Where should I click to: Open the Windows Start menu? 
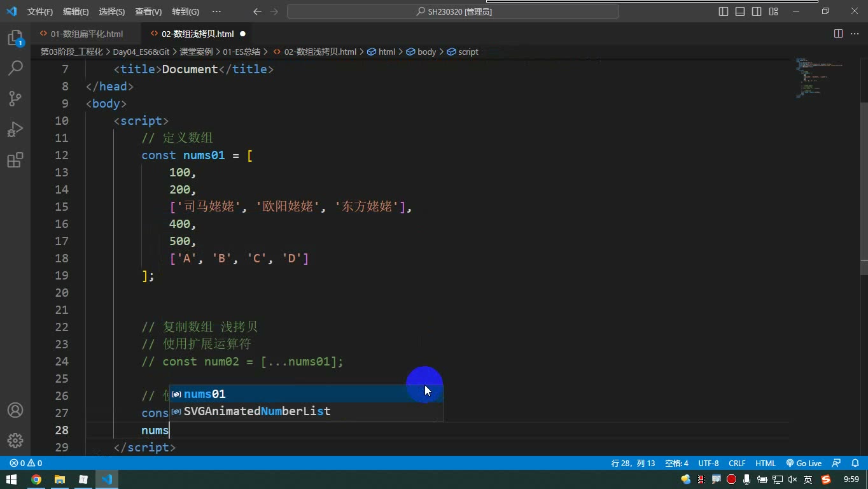pos(11,479)
